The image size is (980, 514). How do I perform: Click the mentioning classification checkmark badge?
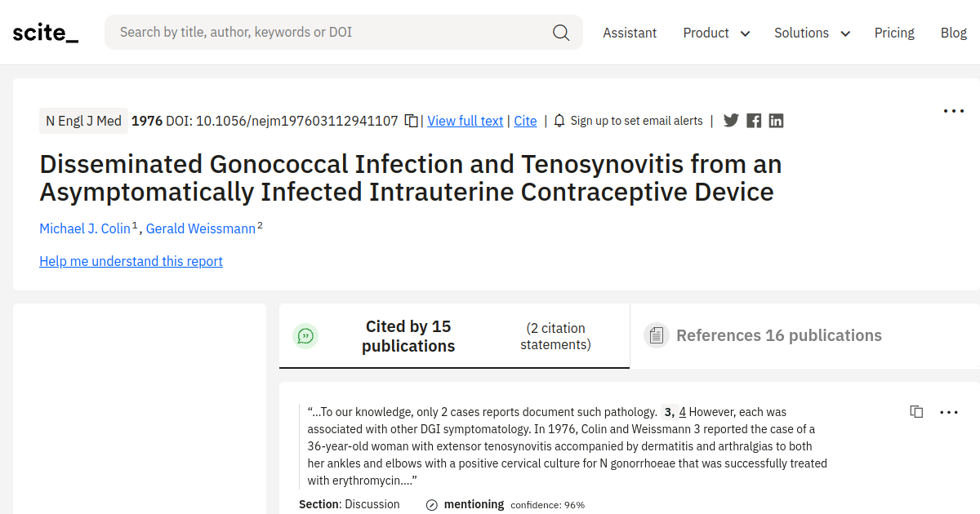tap(430, 504)
